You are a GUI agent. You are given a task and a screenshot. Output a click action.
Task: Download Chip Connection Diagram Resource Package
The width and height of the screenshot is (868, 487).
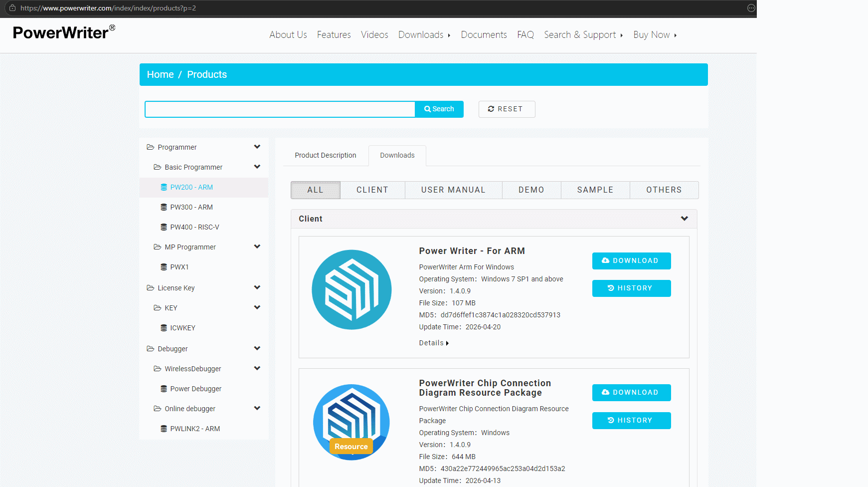tap(631, 393)
